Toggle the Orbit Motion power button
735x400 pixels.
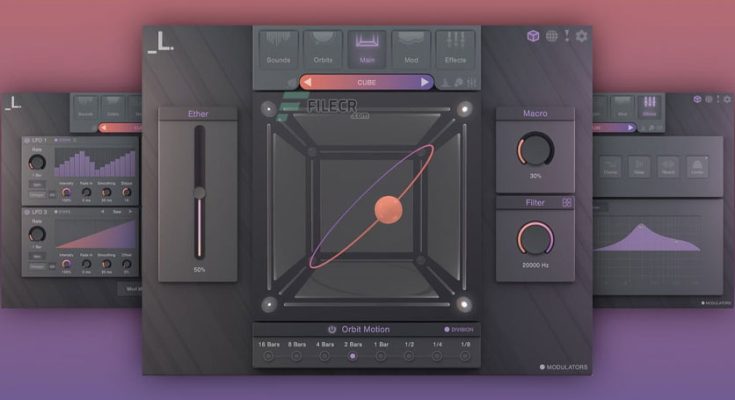pyautogui.click(x=331, y=329)
